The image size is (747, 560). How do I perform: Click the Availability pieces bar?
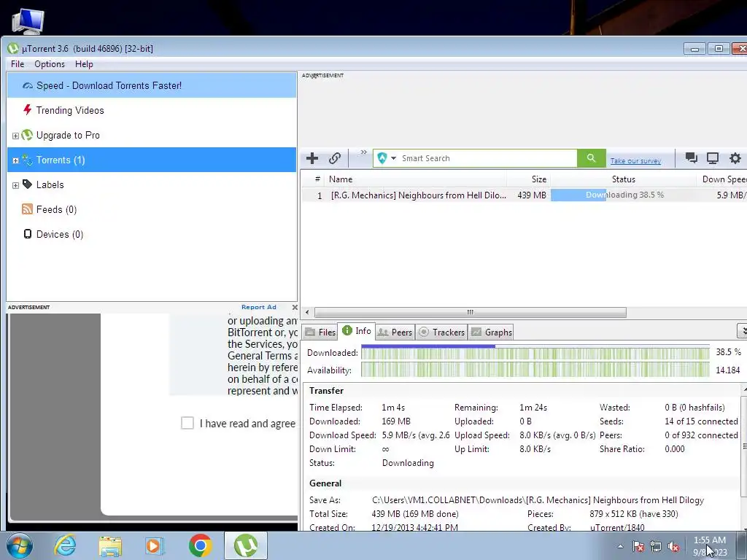535,370
